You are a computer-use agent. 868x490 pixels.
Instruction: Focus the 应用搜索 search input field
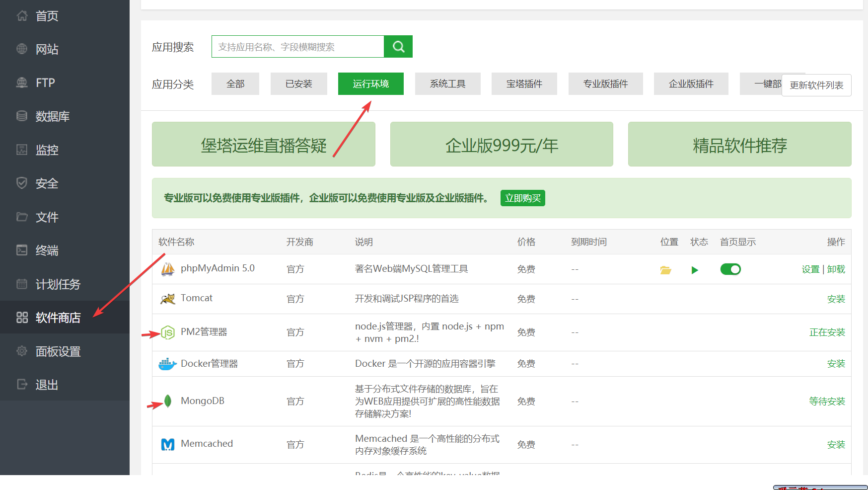point(298,47)
